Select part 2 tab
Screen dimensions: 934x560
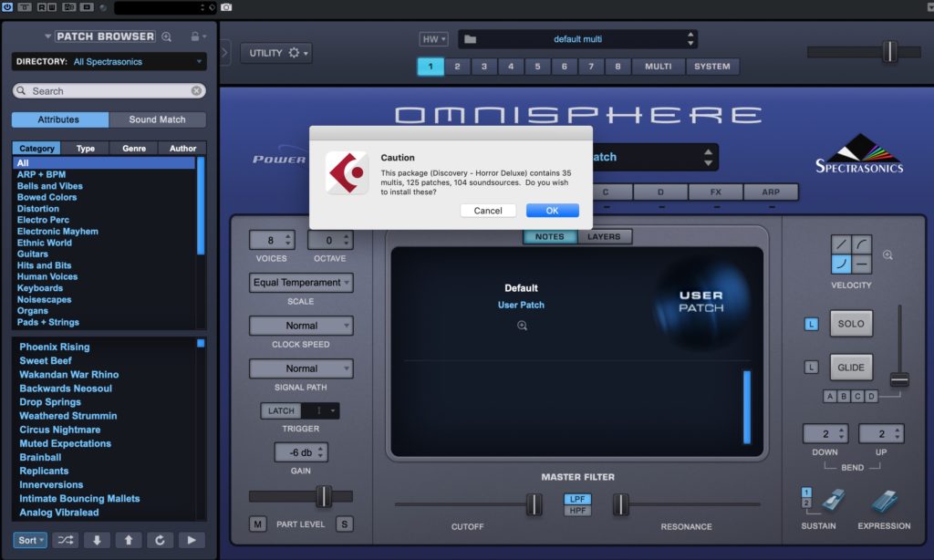pos(457,67)
